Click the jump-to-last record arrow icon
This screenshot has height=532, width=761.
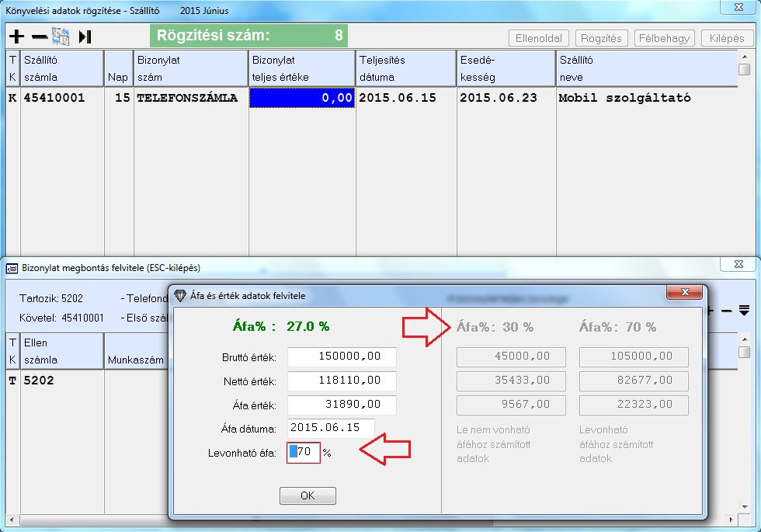tap(85, 37)
